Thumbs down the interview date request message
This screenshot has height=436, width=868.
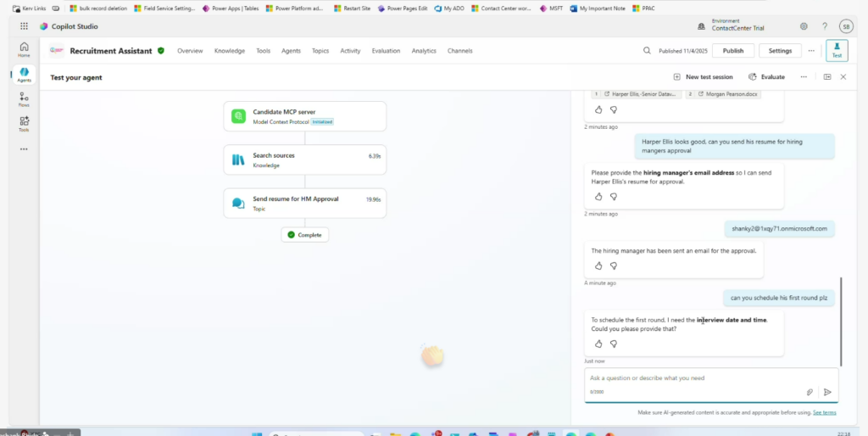click(x=614, y=344)
